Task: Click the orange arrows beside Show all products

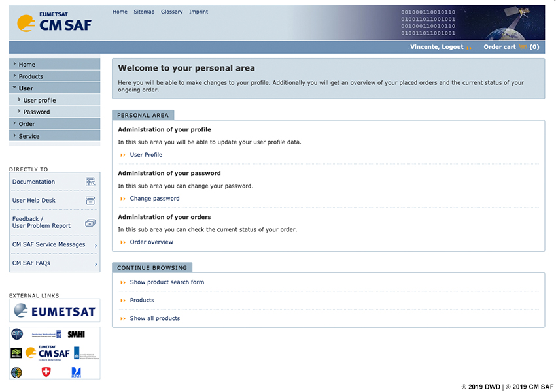Action: pos(123,318)
